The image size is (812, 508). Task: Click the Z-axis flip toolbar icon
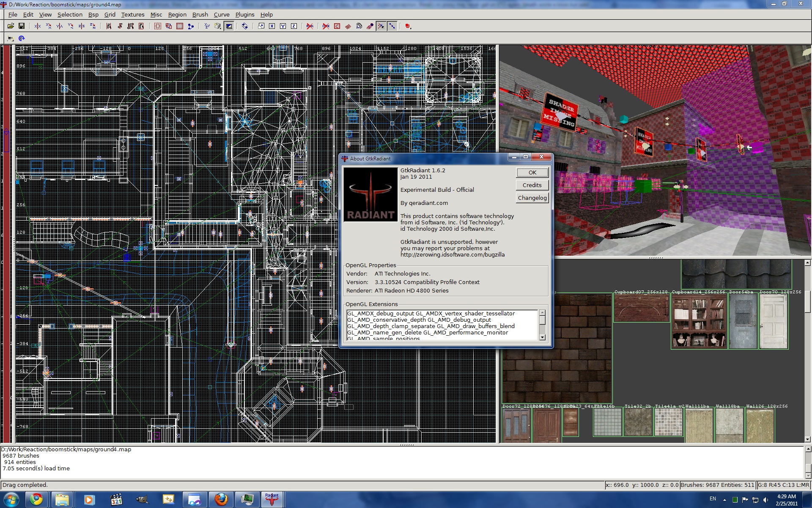point(82,26)
